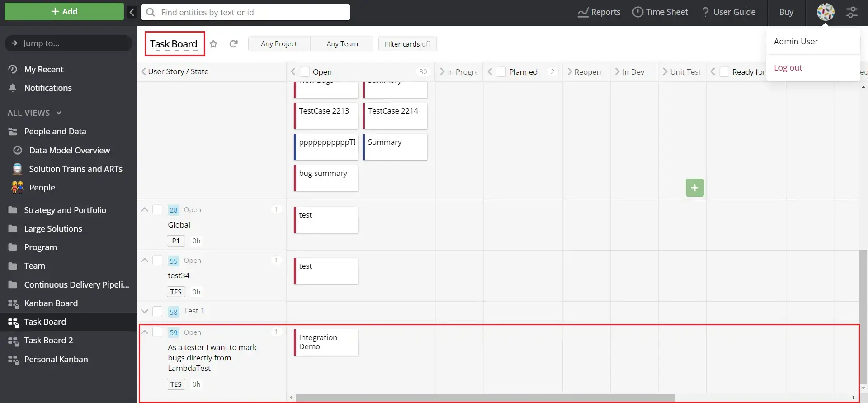Open Kanban Board in the sidebar
Screen dimensions: 868x403
click(x=51, y=303)
